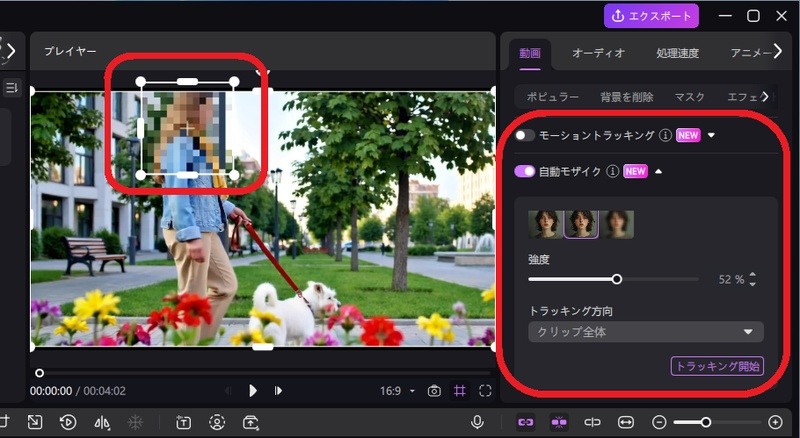Step to the next frame
Image resolution: width=800 pixels, height=438 pixels.
[x=278, y=391]
